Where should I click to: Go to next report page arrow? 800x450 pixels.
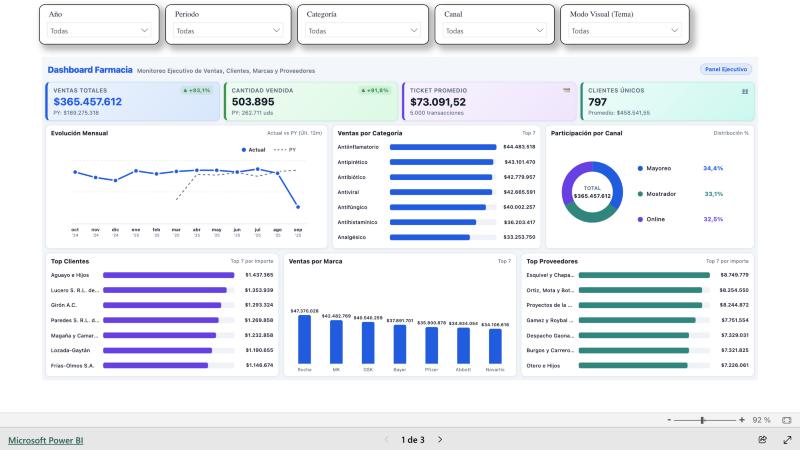440,439
